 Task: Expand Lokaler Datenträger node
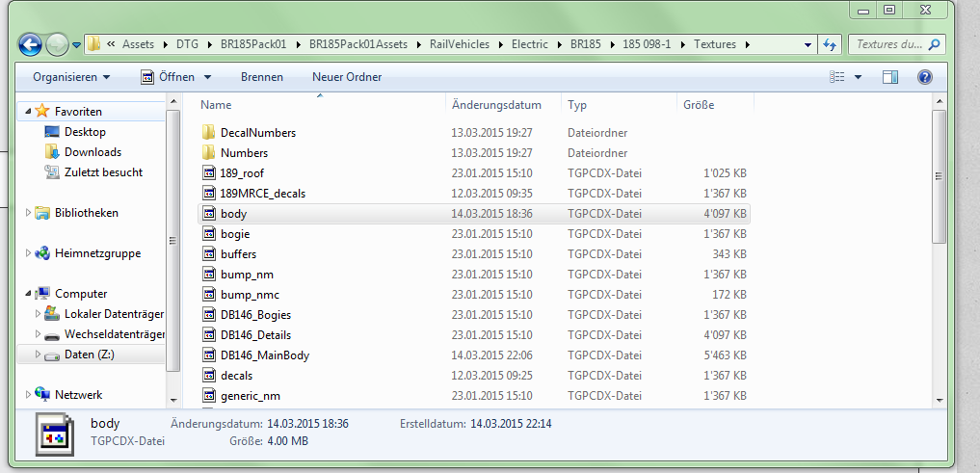pos(38,314)
